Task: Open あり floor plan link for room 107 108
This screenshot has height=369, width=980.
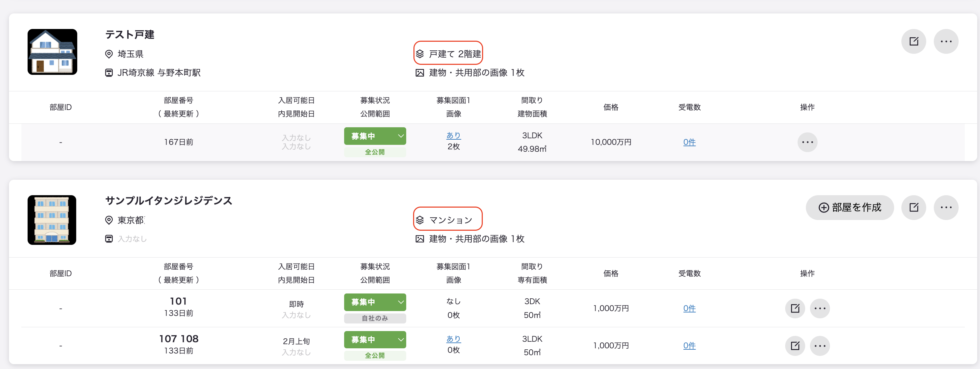Action: coord(453,339)
